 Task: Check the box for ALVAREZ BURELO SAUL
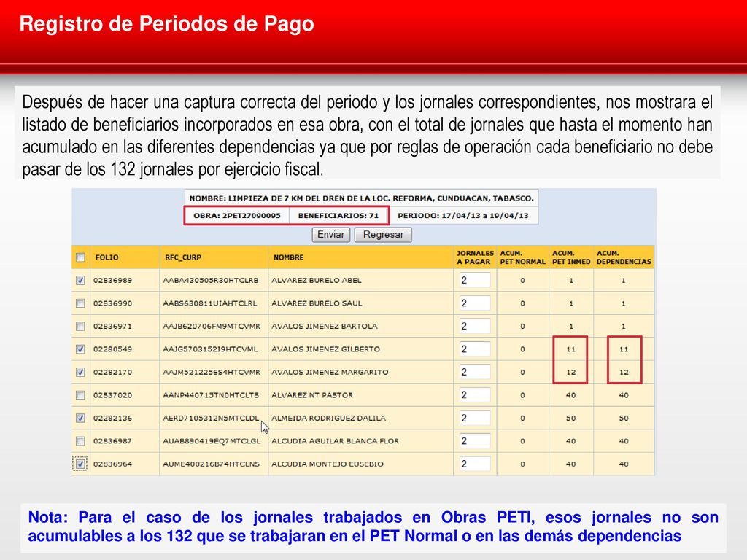pos(80,303)
